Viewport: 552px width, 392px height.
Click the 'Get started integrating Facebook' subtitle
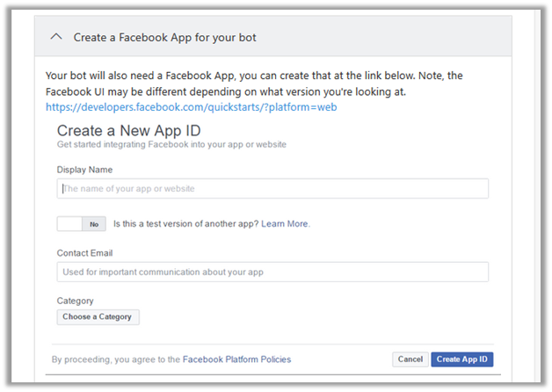[171, 143]
